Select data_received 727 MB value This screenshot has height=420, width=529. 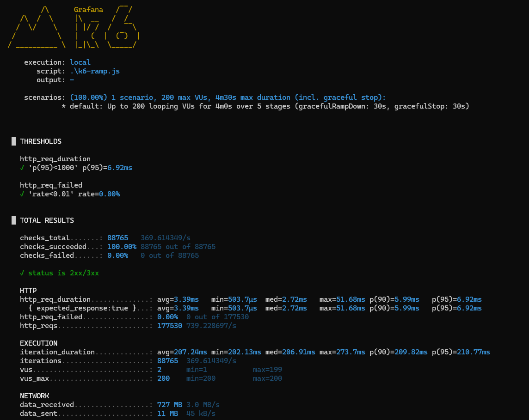pos(170,404)
